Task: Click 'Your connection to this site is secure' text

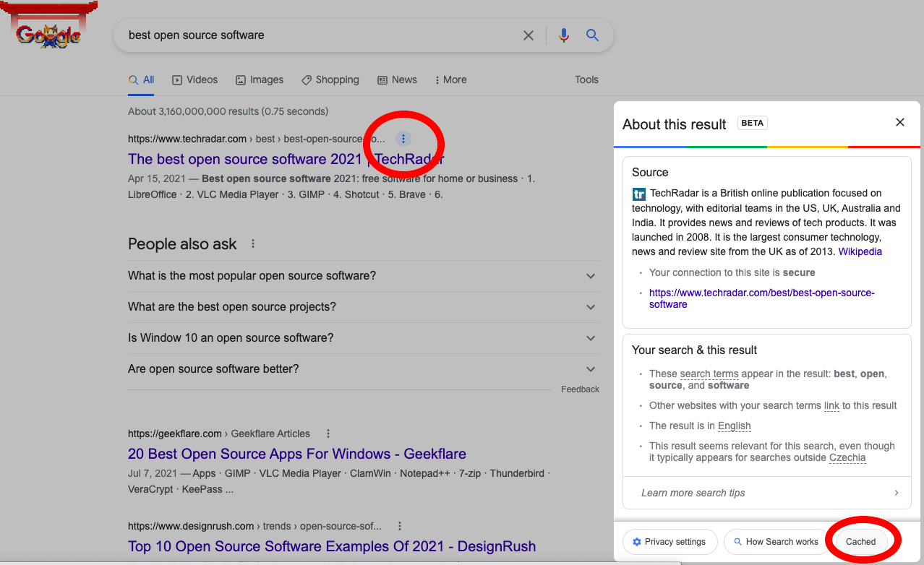Action: point(732,273)
